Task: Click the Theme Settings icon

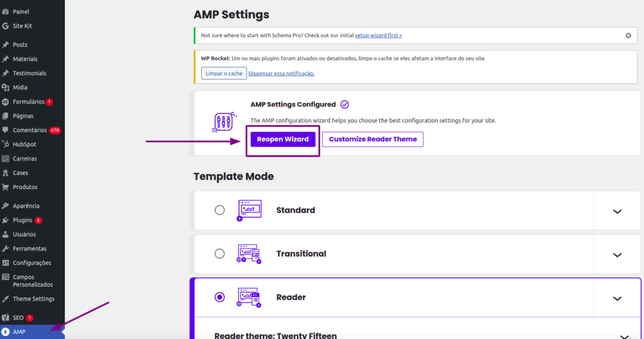Action: tap(5, 299)
